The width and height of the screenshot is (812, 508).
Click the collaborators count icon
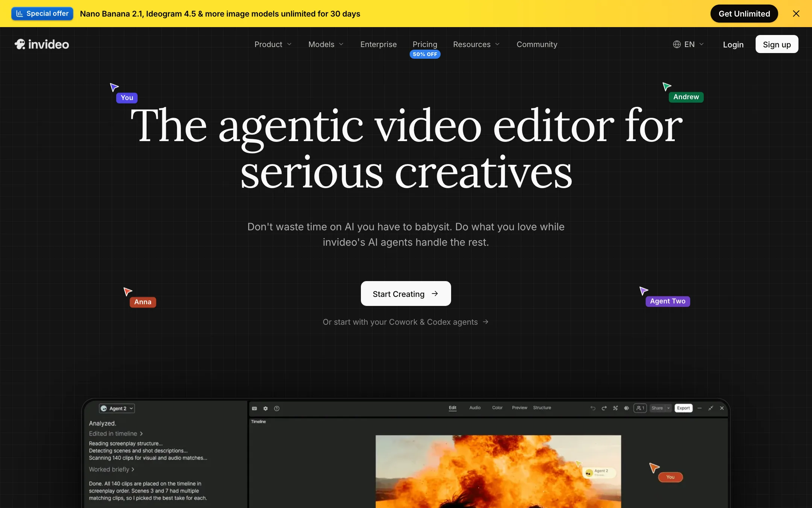(x=640, y=408)
